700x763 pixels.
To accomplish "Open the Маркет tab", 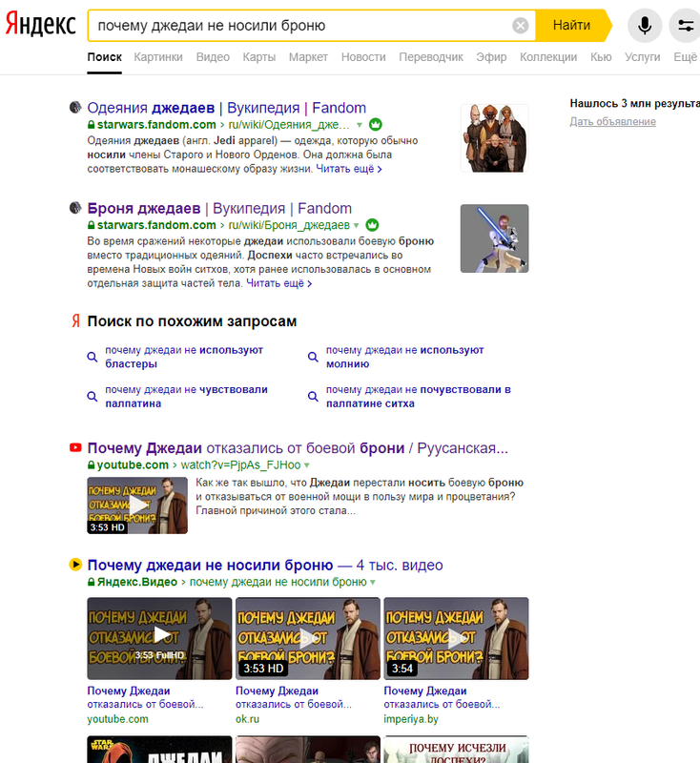I will pos(308,57).
